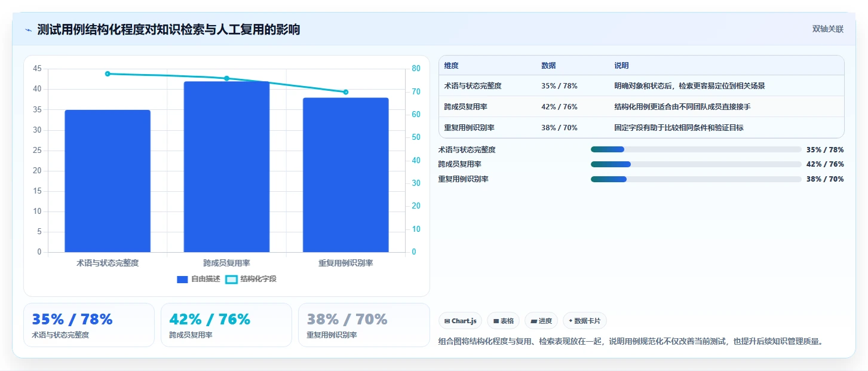Click left axis tick label 45
Screen dimensions: 868x371
[x=37, y=69]
